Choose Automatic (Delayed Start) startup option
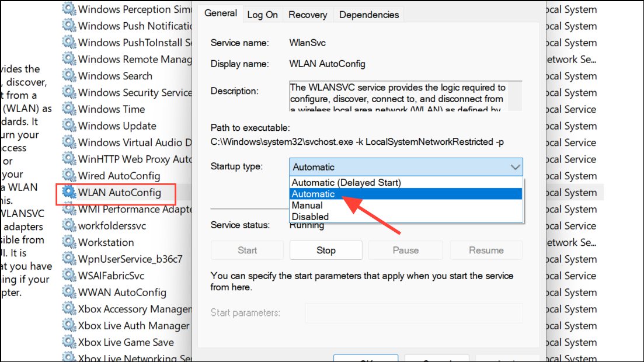The width and height of the screenshot is (644, 362). (x=406, y=182)
